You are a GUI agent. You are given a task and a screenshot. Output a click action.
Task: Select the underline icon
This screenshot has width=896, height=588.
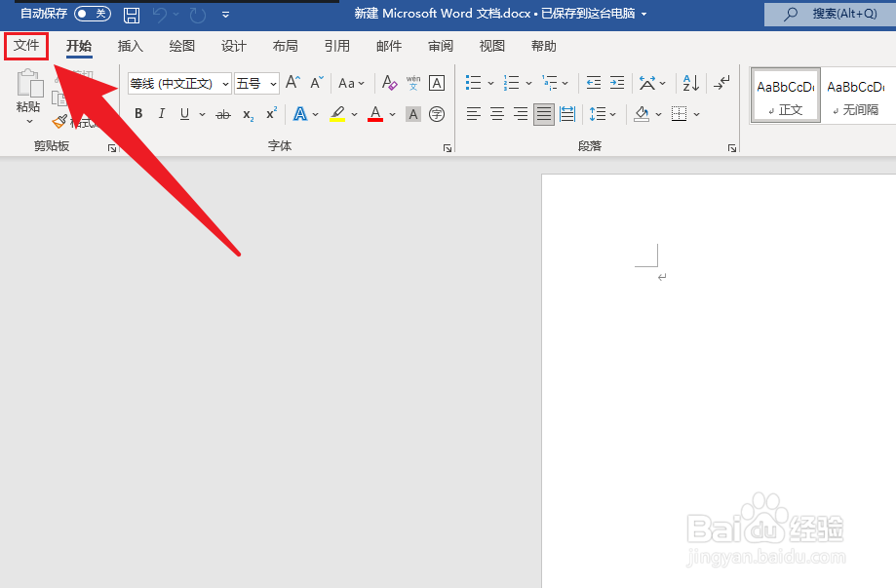[183, 114]
